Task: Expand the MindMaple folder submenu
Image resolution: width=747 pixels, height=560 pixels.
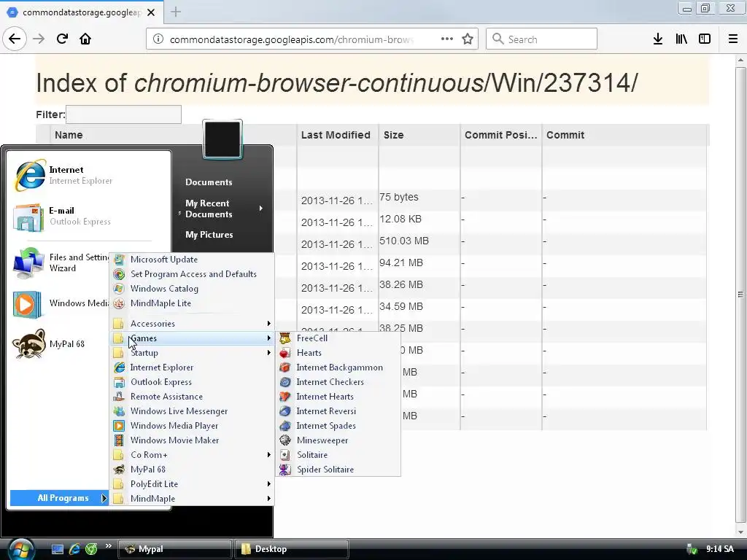Action: [193, 499]
